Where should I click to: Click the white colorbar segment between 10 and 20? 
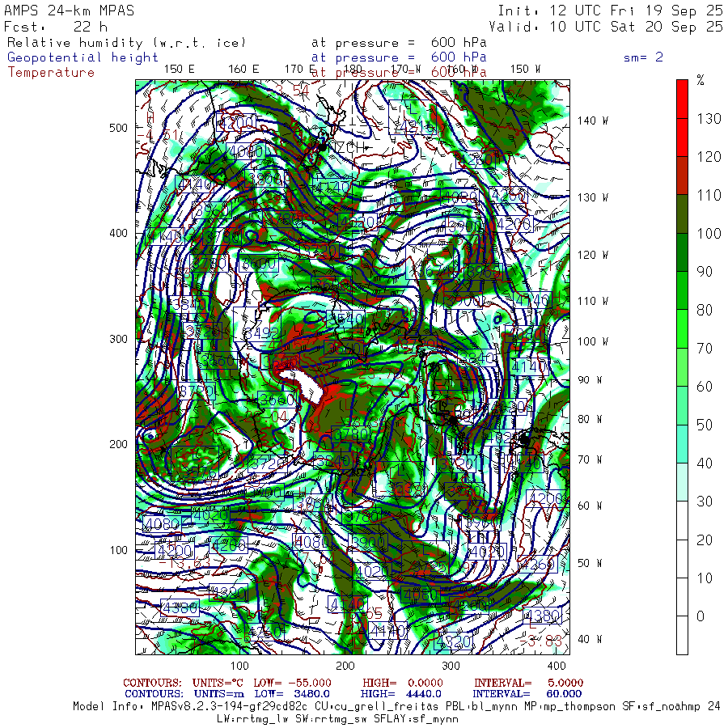(682, 558)
